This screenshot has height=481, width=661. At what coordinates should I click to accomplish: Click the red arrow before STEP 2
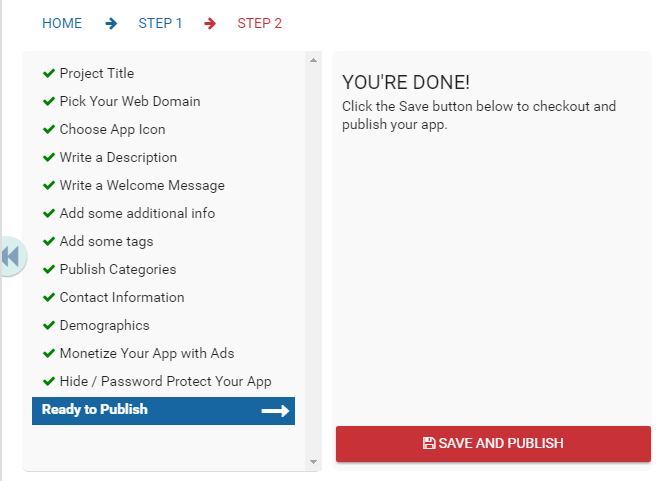(210, 23)
